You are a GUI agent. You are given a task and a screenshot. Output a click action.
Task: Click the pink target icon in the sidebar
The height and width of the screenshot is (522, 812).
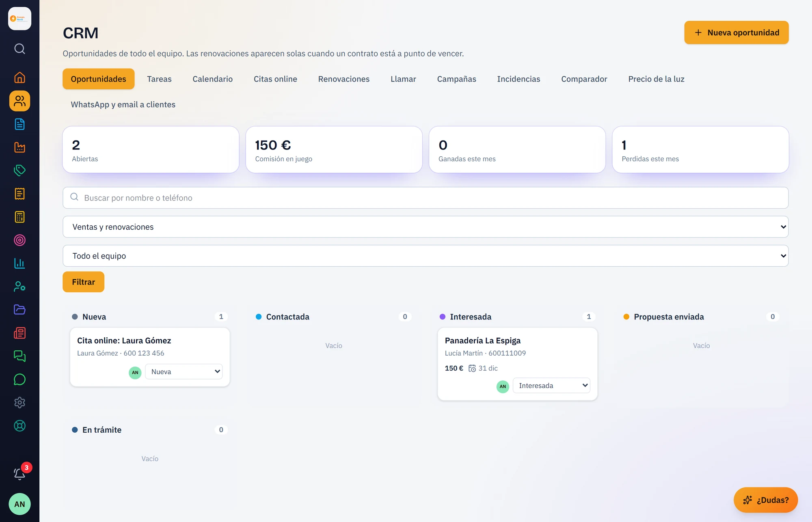[x=19, y=240]
